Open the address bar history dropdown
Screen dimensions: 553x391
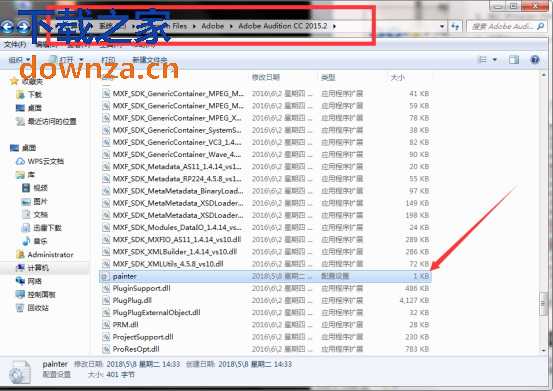[x=442, y=26]
